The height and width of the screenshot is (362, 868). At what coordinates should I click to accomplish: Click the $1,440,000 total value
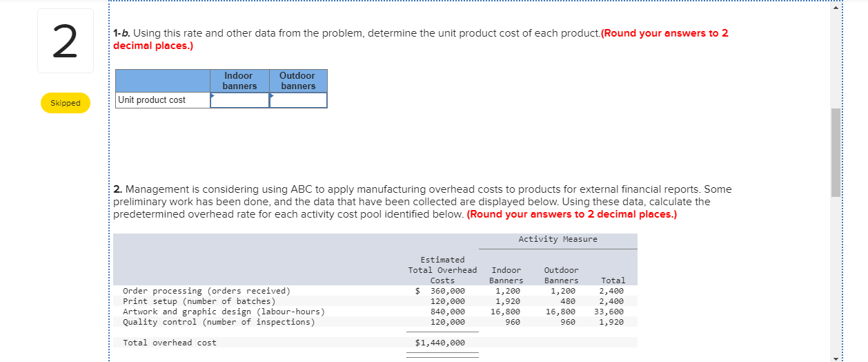coord(440,343)
